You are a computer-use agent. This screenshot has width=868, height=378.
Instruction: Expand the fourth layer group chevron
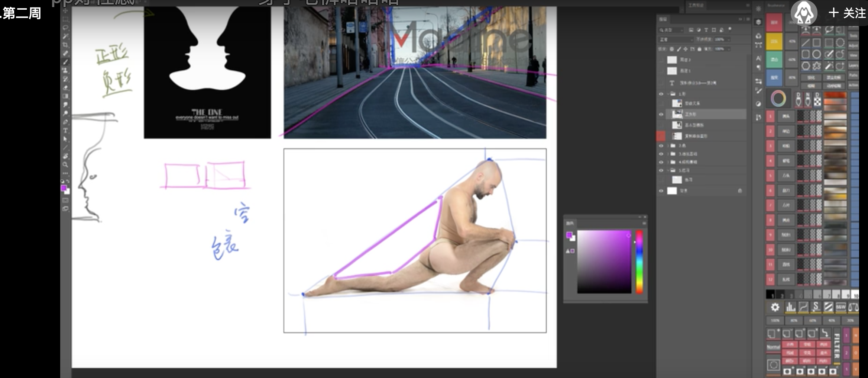(668, 162)
